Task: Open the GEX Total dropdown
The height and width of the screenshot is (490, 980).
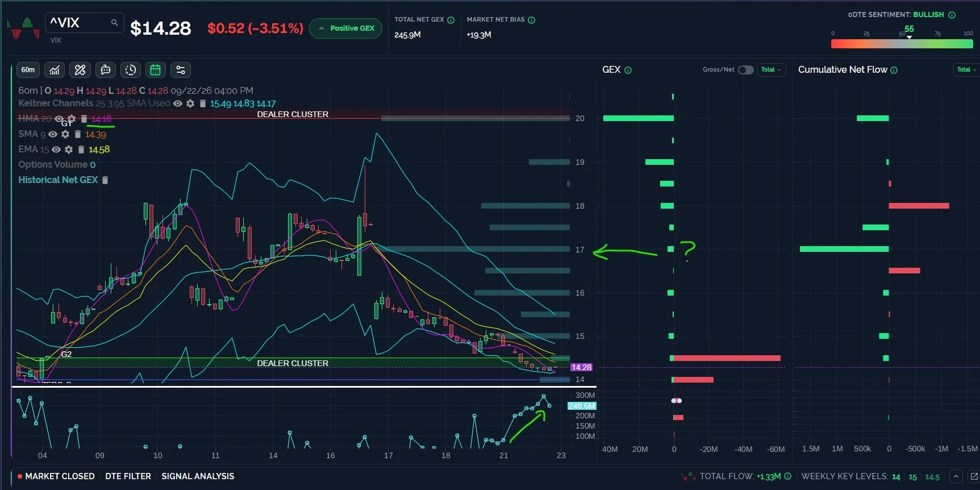Action: [772, 70]
